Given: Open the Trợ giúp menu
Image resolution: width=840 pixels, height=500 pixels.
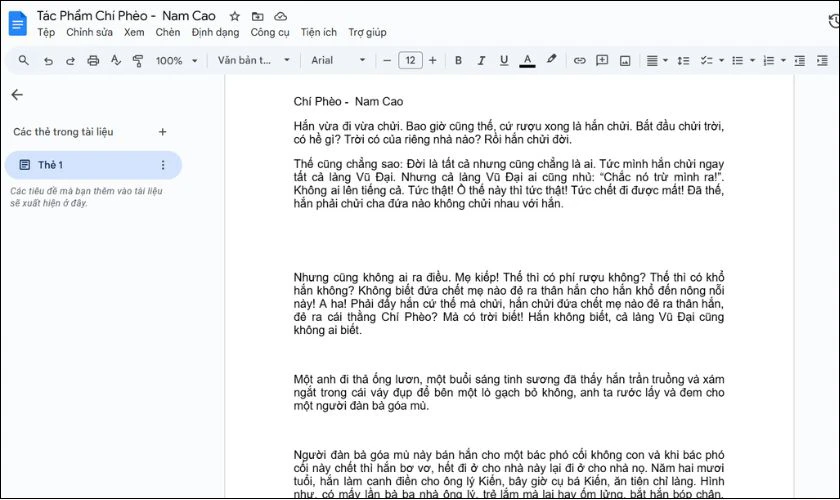Looking at the screenshot, I should pos(367,32).
